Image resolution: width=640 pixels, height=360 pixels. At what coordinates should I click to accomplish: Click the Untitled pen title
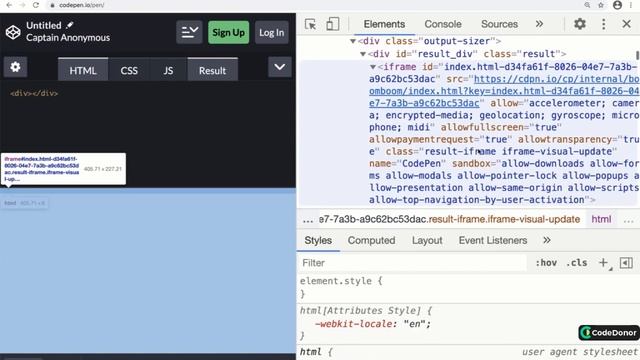(x=44, y=25)
